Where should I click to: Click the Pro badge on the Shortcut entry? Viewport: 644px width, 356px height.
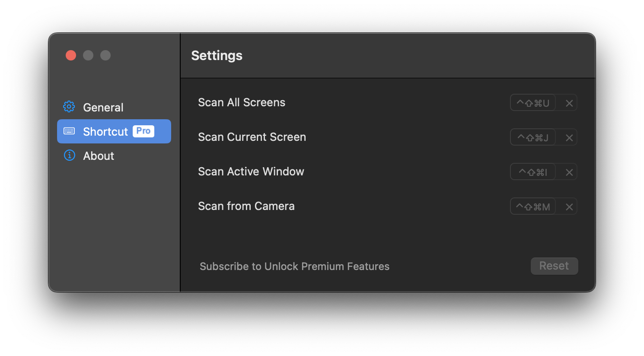pyautogui.click(x=143, y=131)
